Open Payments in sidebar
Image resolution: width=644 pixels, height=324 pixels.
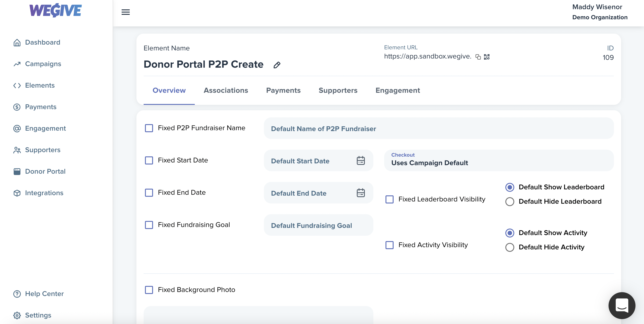coord(41,107)
